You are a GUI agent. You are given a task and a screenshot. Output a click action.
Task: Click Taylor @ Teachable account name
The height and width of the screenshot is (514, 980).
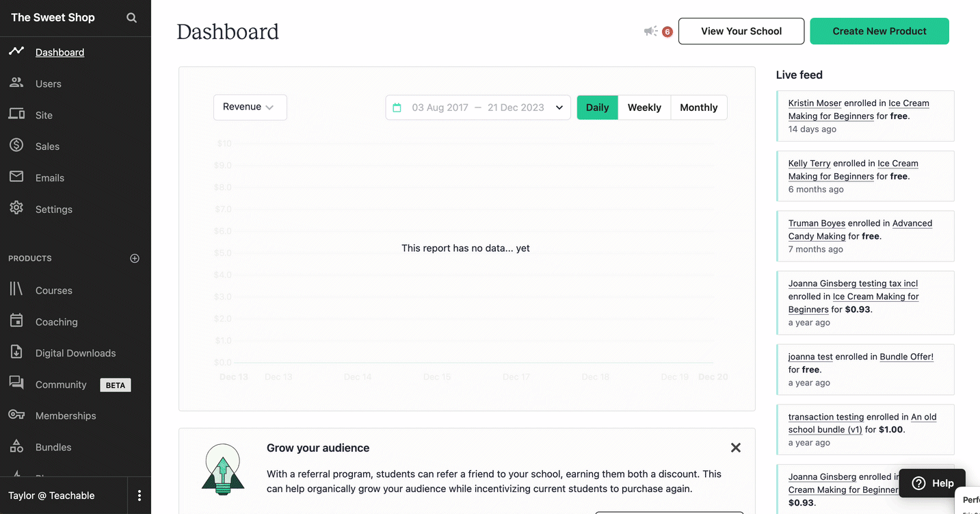point(51,496)
